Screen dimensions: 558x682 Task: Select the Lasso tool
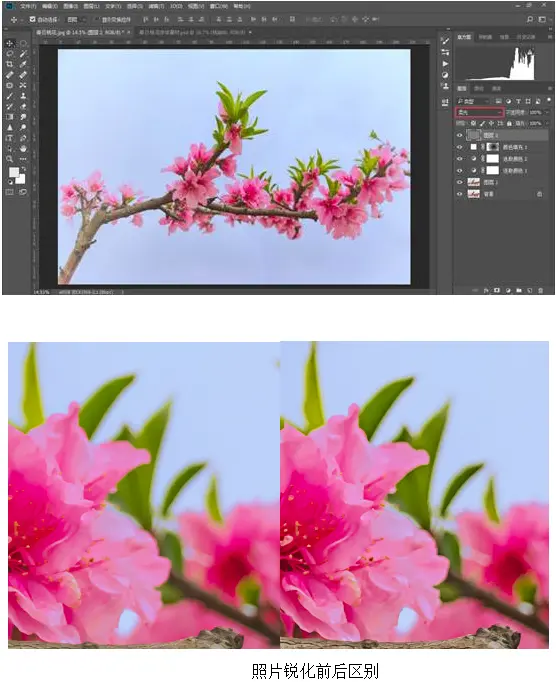10,53
